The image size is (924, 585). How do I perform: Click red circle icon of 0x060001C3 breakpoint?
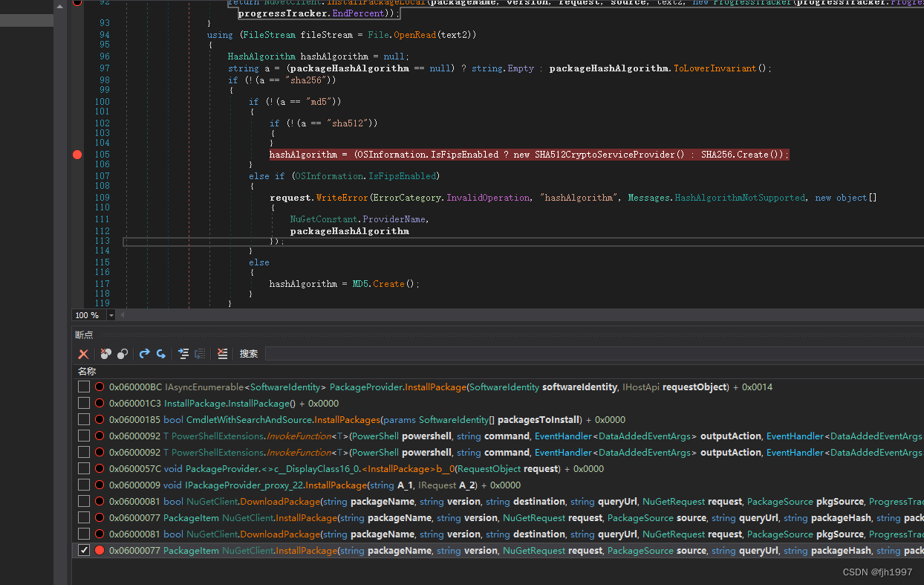click(100, 404)
